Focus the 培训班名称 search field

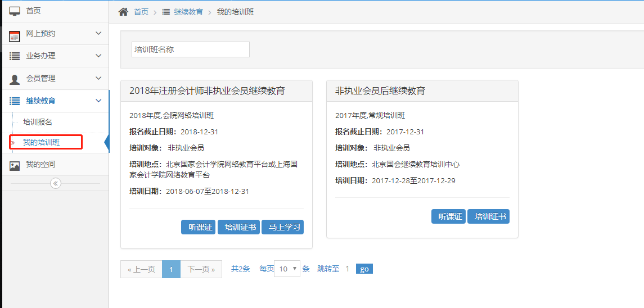191,49
